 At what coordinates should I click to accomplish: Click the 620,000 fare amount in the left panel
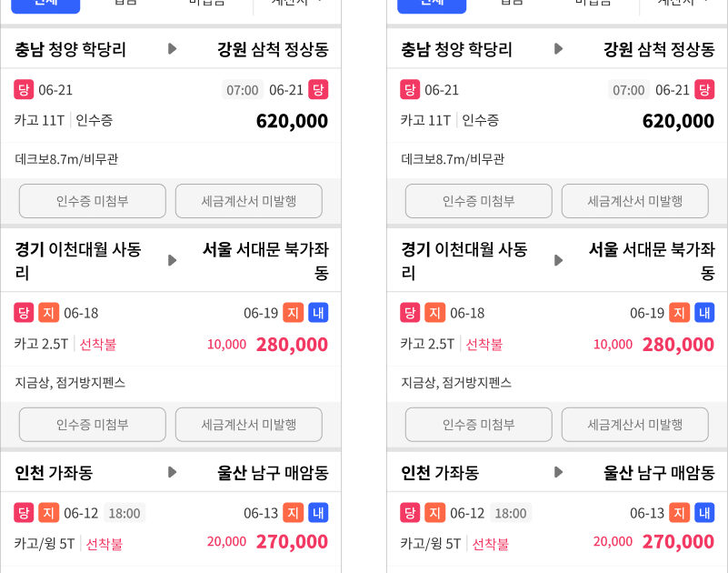292,121
